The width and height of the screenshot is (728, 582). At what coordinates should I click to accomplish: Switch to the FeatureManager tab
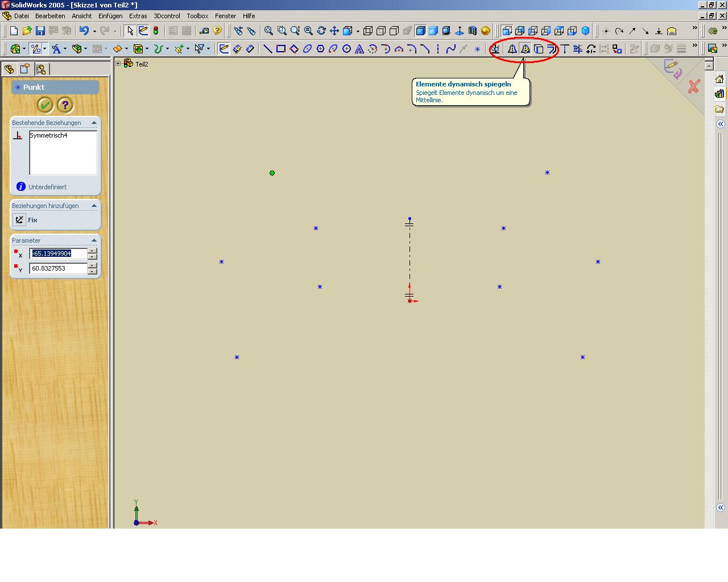(x=9, y=69)
